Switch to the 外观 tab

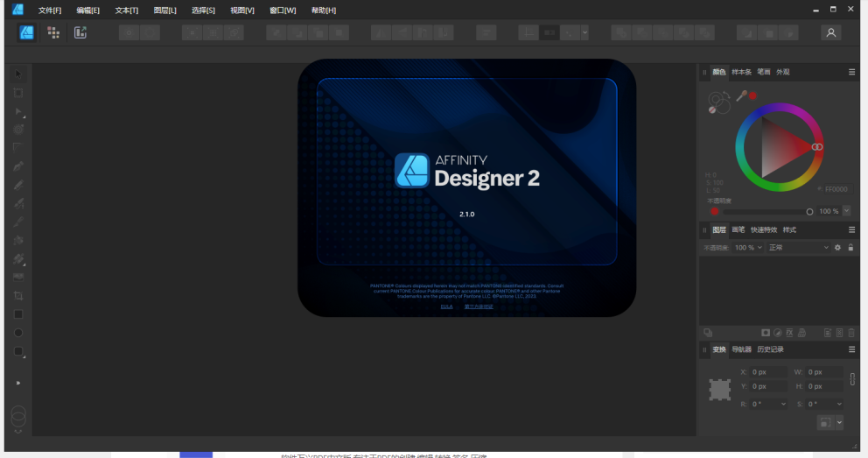(783, 72)
